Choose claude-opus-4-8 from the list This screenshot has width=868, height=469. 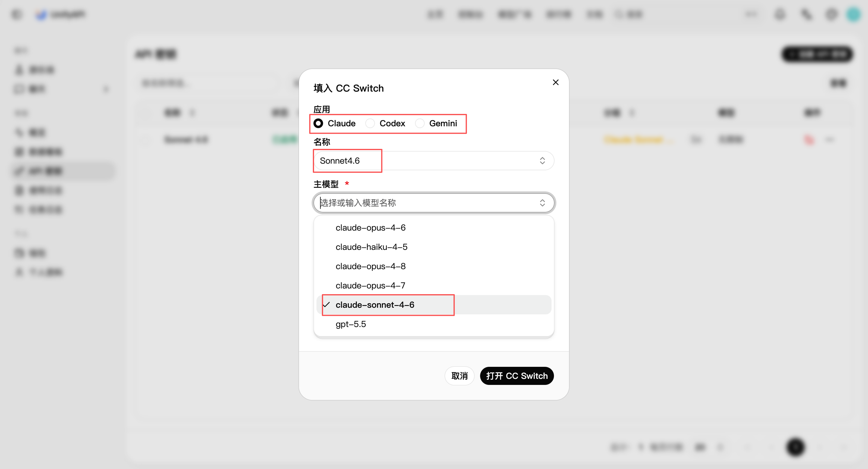point(434,266)
